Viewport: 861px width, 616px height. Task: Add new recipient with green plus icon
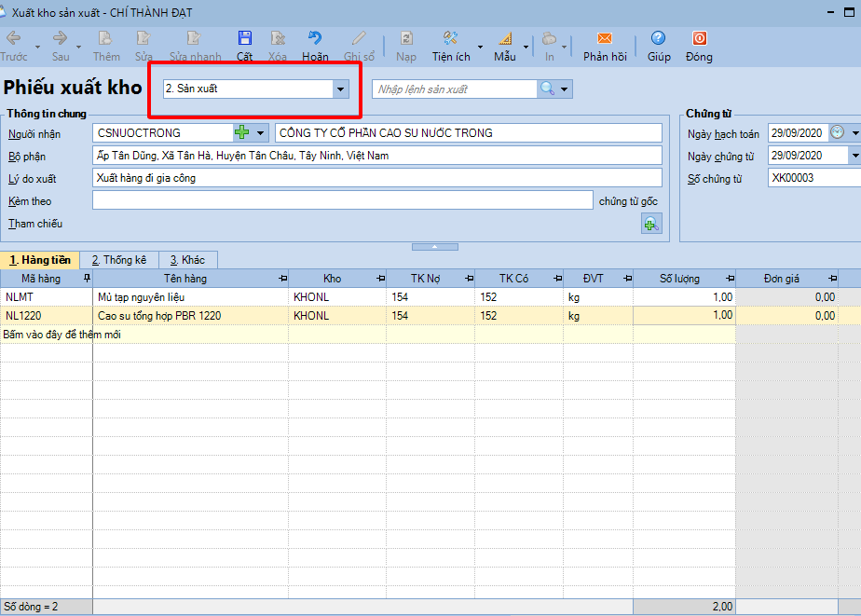241,132
